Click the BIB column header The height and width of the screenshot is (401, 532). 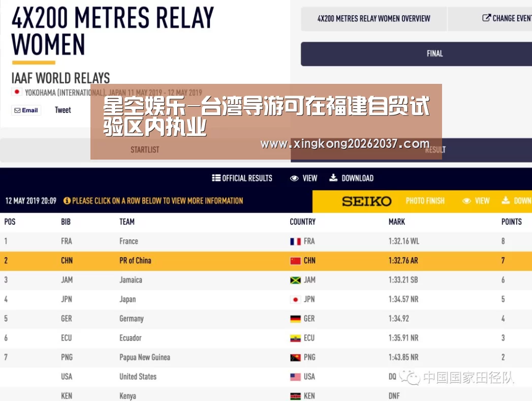66,222
